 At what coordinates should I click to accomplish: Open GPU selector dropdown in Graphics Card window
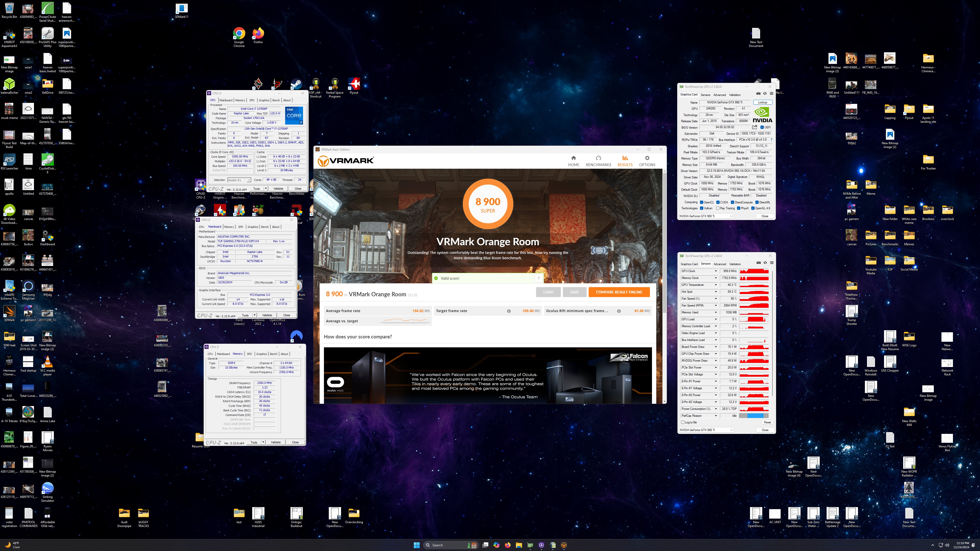pos(706,216)
